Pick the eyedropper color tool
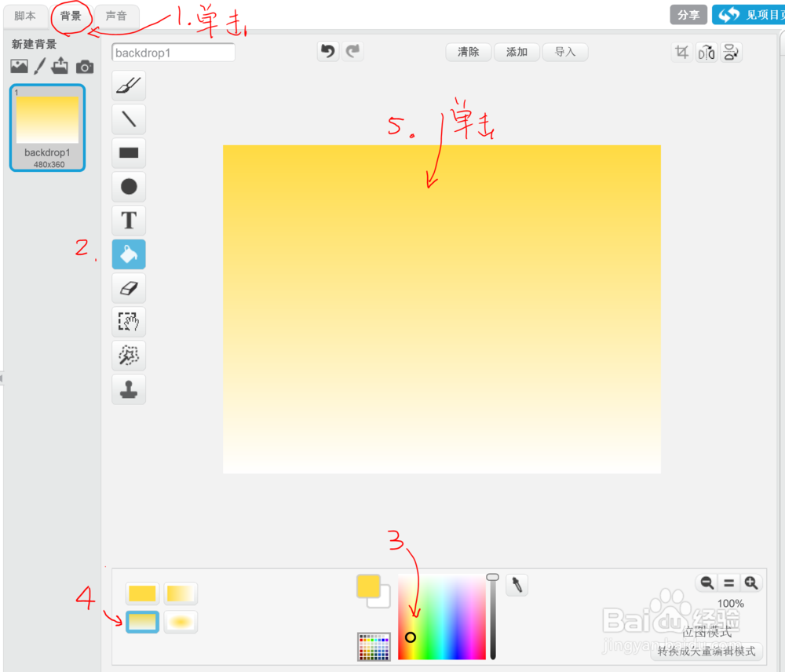785x672 pixels. (x=517, y=585)
